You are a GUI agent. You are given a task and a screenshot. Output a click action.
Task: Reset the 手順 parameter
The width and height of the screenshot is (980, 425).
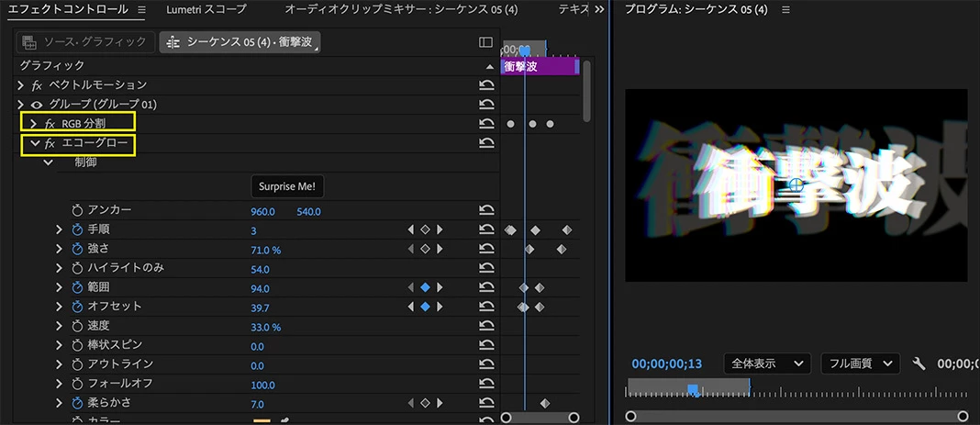tap(486, 230)
